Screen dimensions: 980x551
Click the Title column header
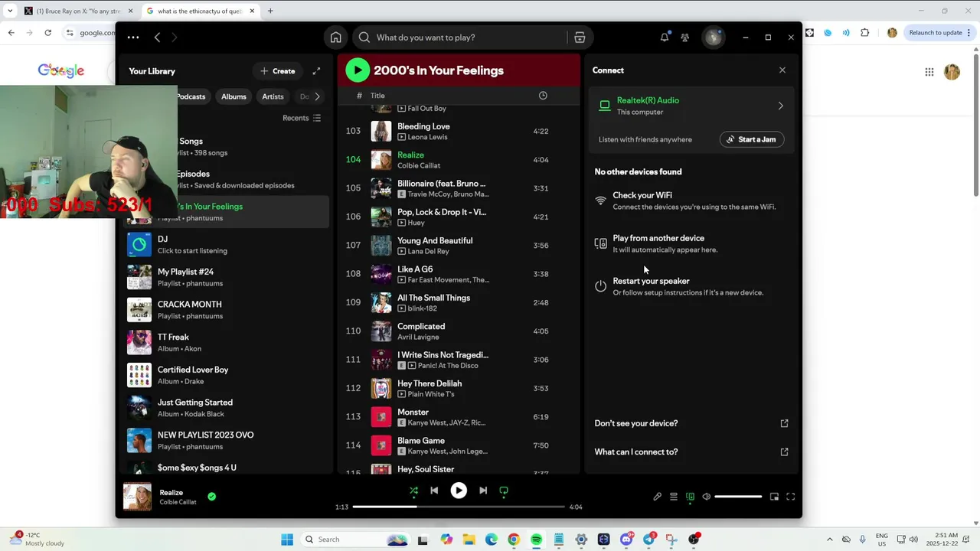[377, 96]
